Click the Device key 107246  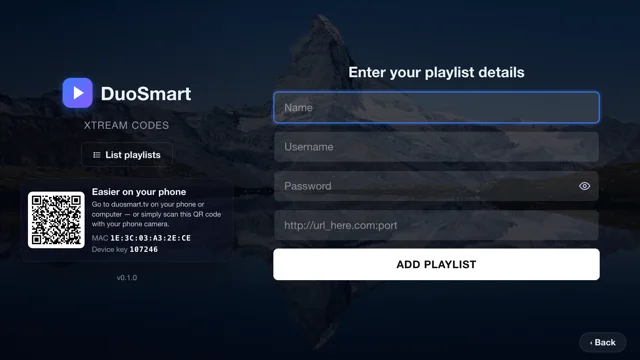click(144, 249)
